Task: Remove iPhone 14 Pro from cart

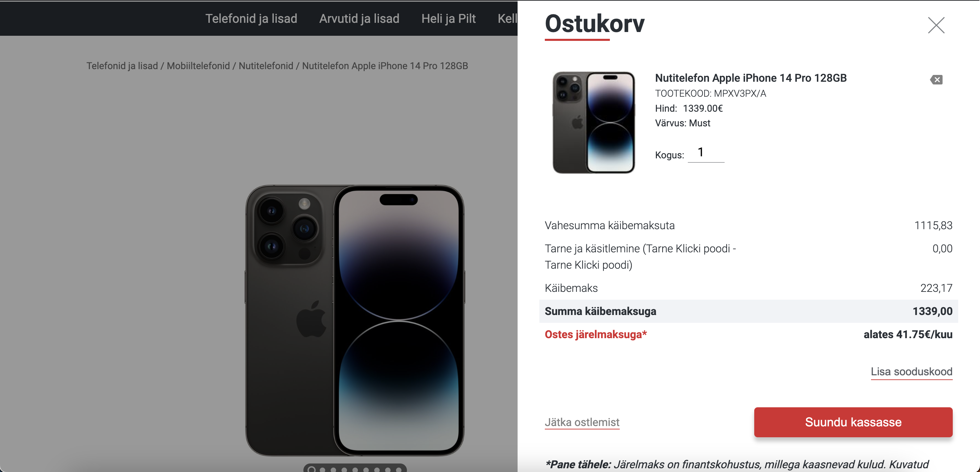Action: (x=936, y=79)
